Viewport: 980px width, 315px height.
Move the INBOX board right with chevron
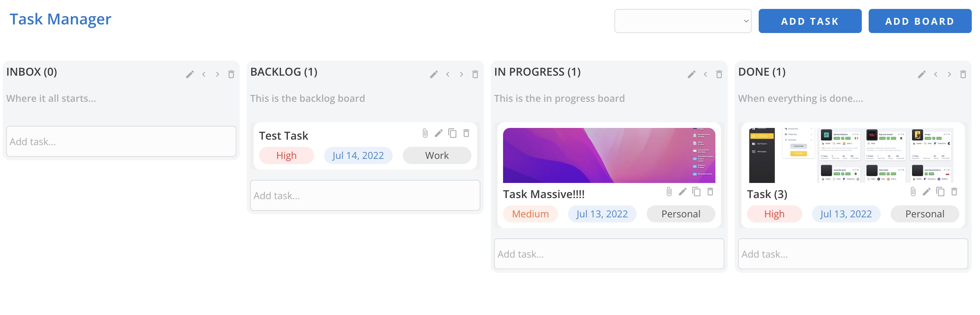pos(217,74)
